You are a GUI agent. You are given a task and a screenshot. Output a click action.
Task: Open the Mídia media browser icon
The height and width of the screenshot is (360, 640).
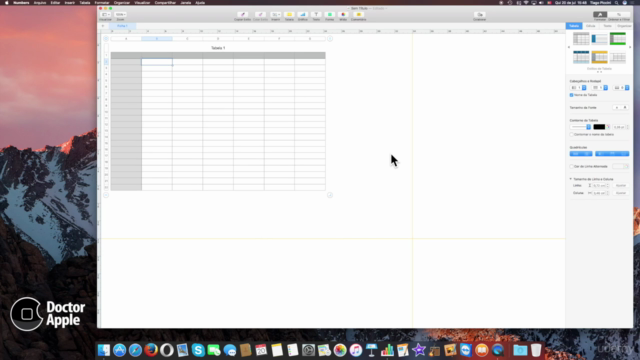click(x=343, y=15)
